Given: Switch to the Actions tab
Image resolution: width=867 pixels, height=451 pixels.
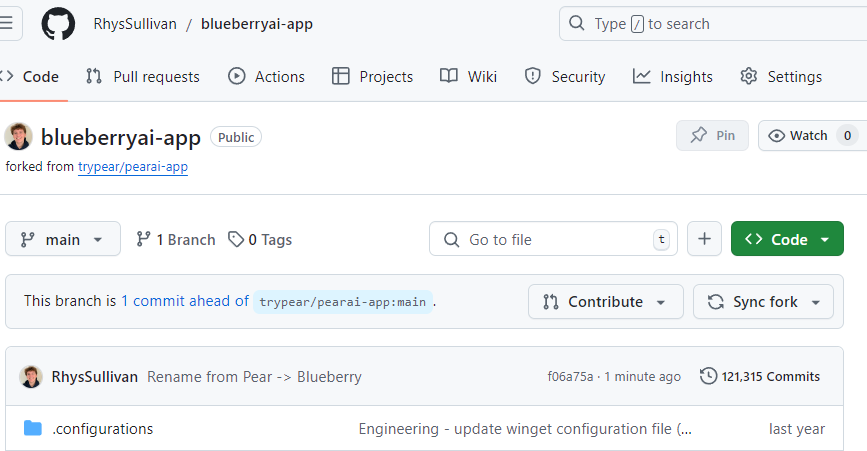Looking at the screenshot, I should click(266, 76).
